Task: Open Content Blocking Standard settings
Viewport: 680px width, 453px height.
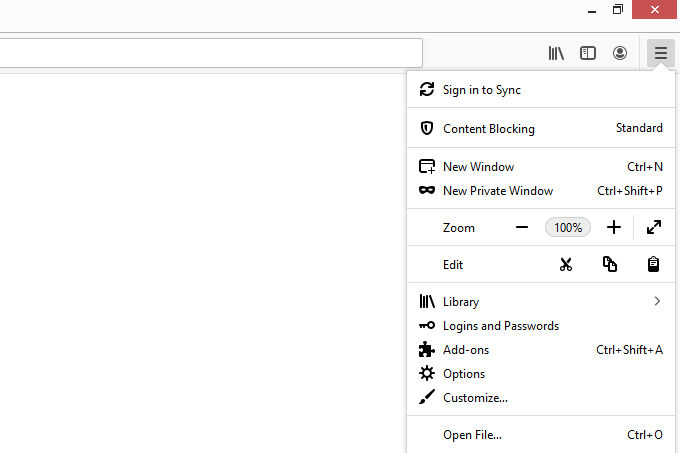Action: 541,128
